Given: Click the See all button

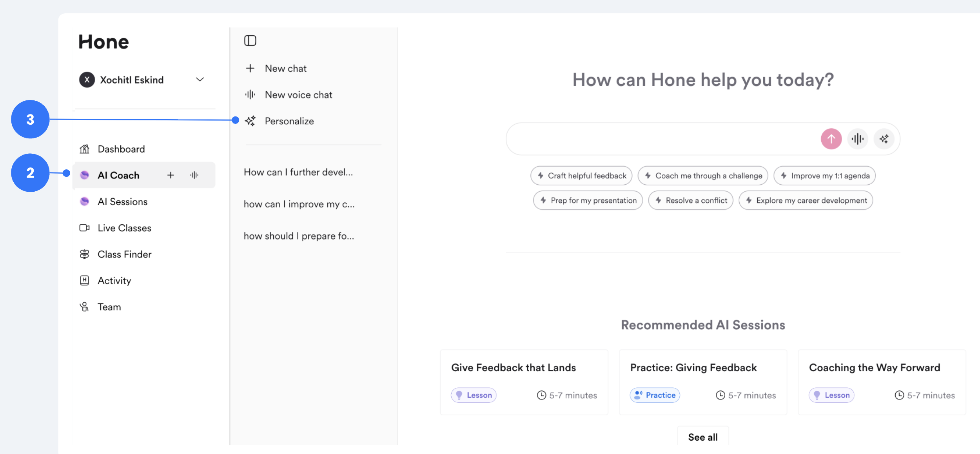Looking at the screenshot, I should point(702,436).
